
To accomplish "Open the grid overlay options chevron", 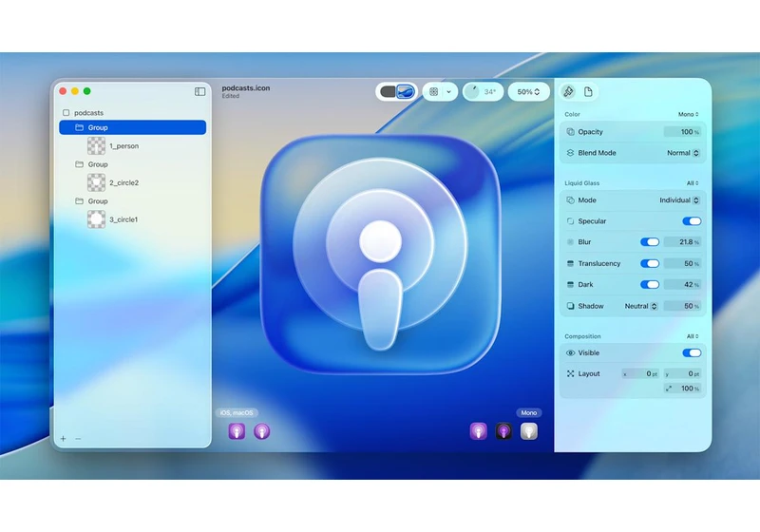I will [x=448, y=91].
